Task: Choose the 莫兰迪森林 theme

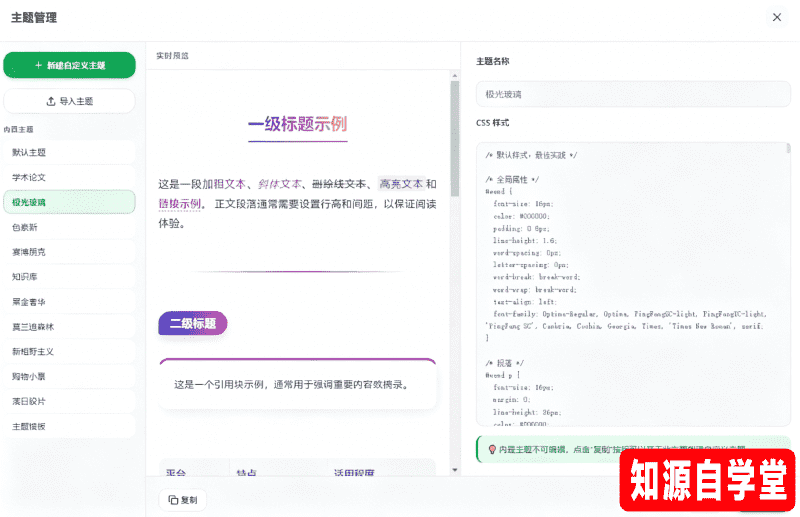Action: [x=69, y=327]
